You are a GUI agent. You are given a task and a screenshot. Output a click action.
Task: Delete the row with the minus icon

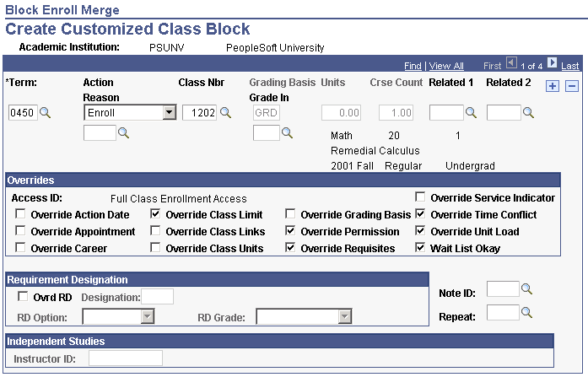571,86
